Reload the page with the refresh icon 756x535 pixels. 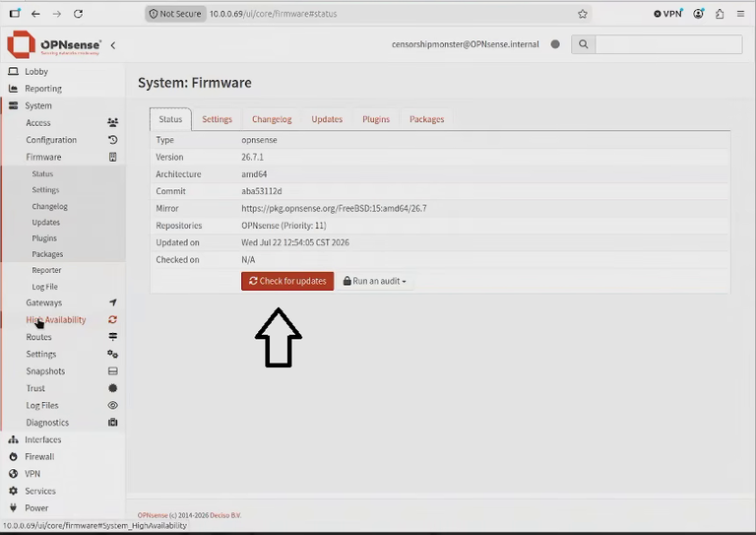pos(78,14)
